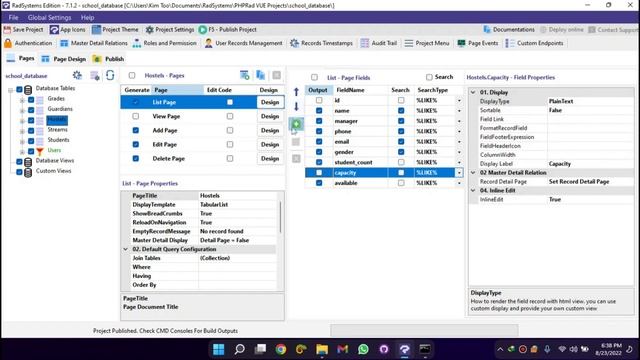
Task: Open the Help menu
Action: click(87, 18)
